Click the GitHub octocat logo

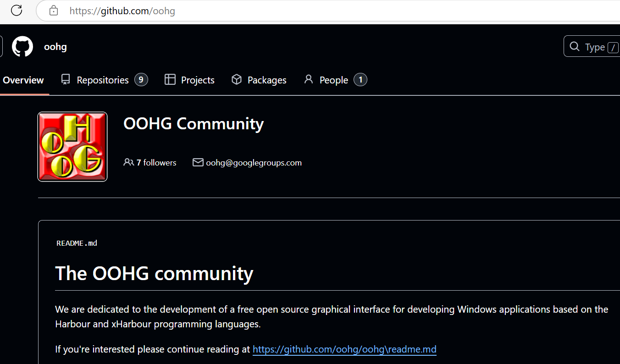click(x=22, y=47)
